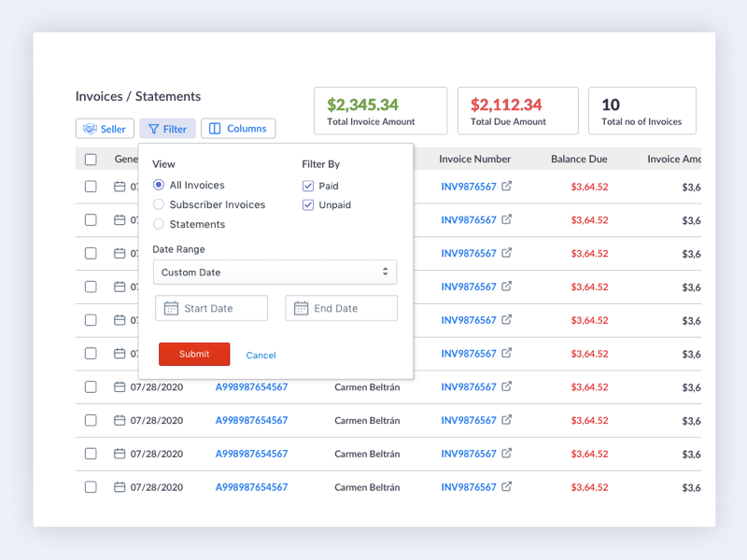
Task: Uncheck the Unpaid filter checkbox
Action: [308, 204]
